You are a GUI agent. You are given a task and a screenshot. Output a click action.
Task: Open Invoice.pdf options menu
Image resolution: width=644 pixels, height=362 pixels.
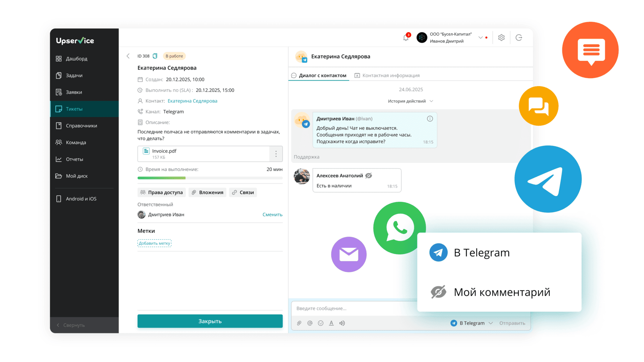(276, 154)
